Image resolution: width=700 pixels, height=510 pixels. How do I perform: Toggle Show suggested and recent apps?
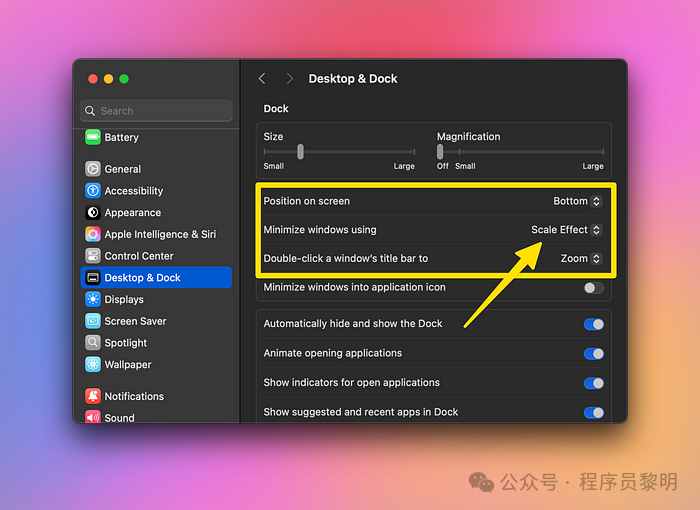point(593,413)
